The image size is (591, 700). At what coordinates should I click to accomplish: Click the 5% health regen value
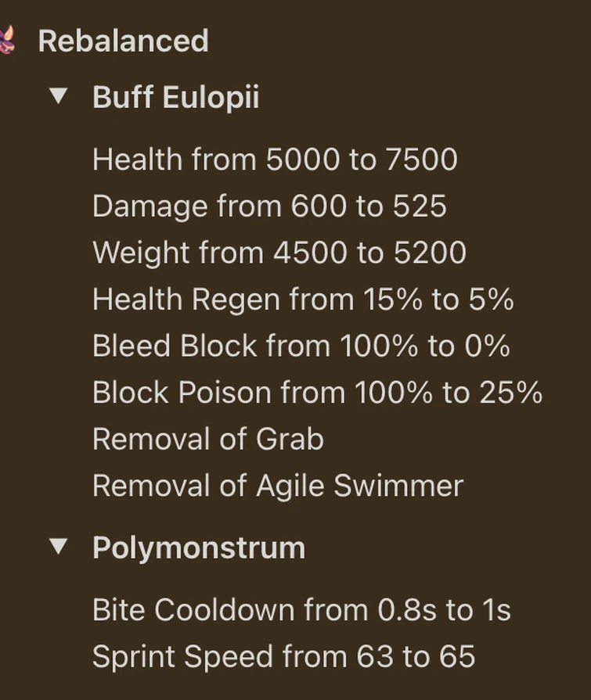point(492,299)
